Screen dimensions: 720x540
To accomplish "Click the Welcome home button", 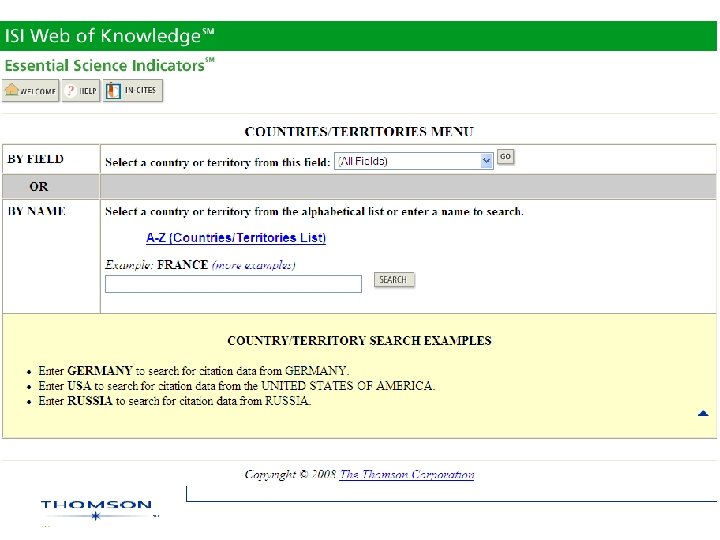I will (x=31, y=90).
